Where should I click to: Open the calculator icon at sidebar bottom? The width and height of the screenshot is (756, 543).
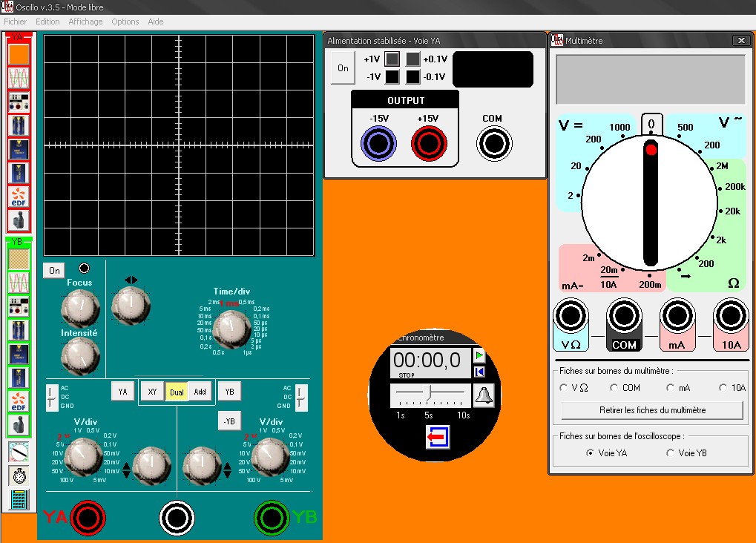[19, 500]
